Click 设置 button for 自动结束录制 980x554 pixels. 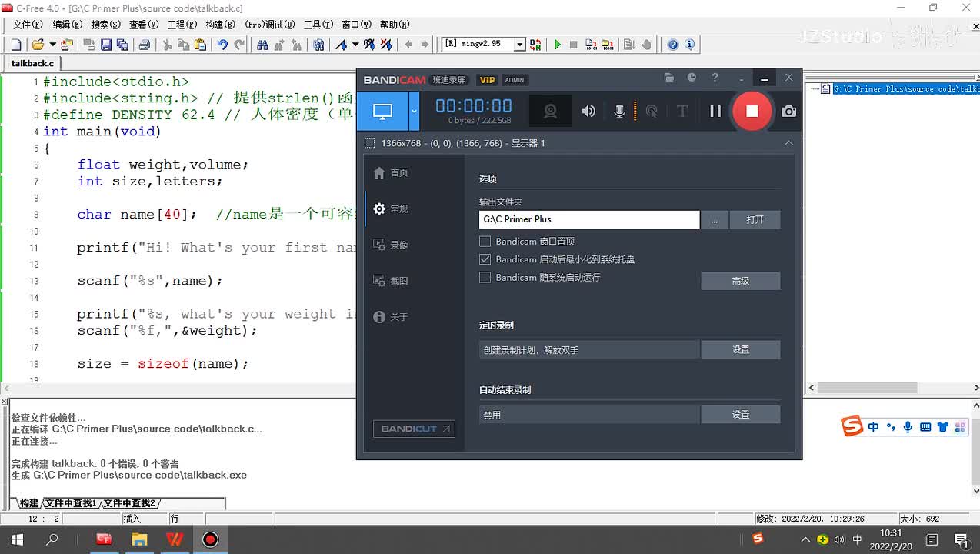pyautogui.click(x=741, y=415)
